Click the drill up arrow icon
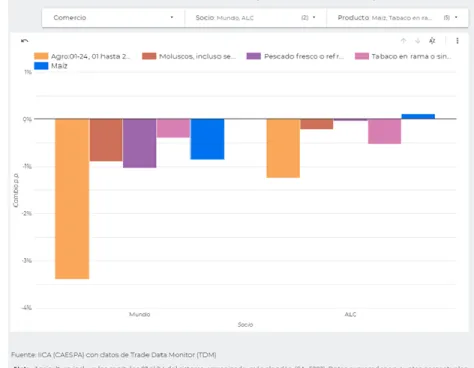 coord(403,41)
